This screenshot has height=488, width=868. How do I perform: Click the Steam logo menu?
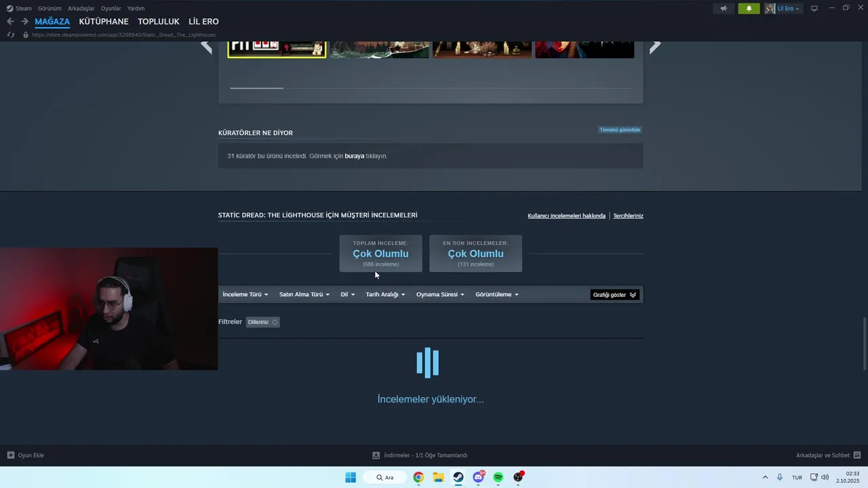(x=19, y=8)
